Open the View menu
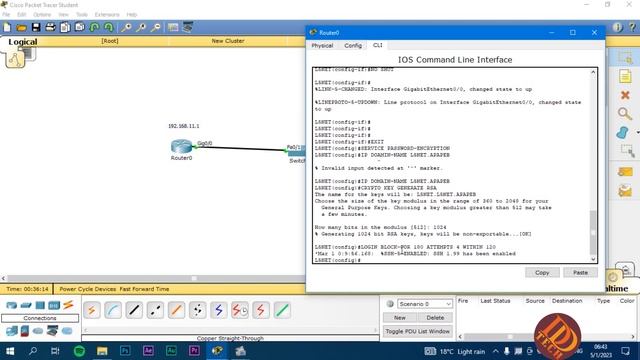This screenshot has width=640, height=360. coord(63,14)
